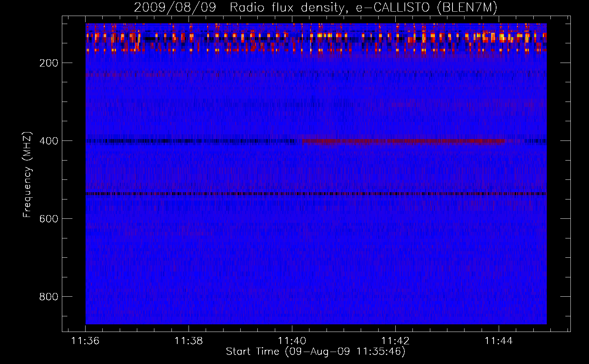Select the 11:42 time axis label
The width and height of the screenshot is (589, 364).
click(x=395, y=341)
